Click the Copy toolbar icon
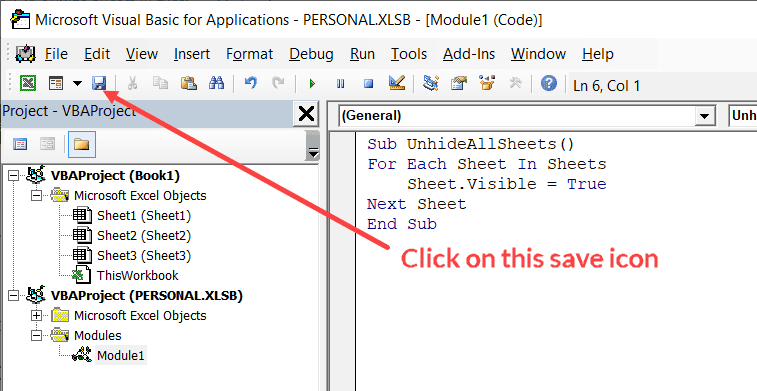The width and height of the screenshot is (757, 391). (160, 84)
